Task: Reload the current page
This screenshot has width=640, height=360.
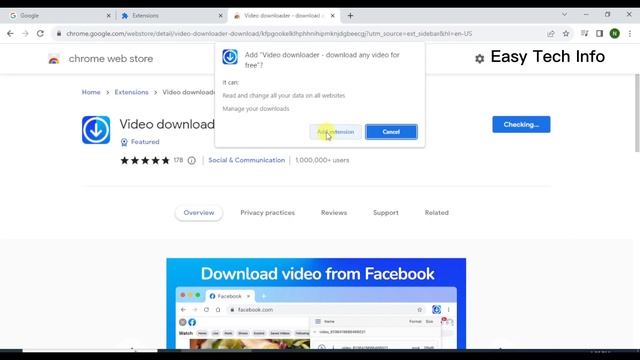Action: (40, 33)
